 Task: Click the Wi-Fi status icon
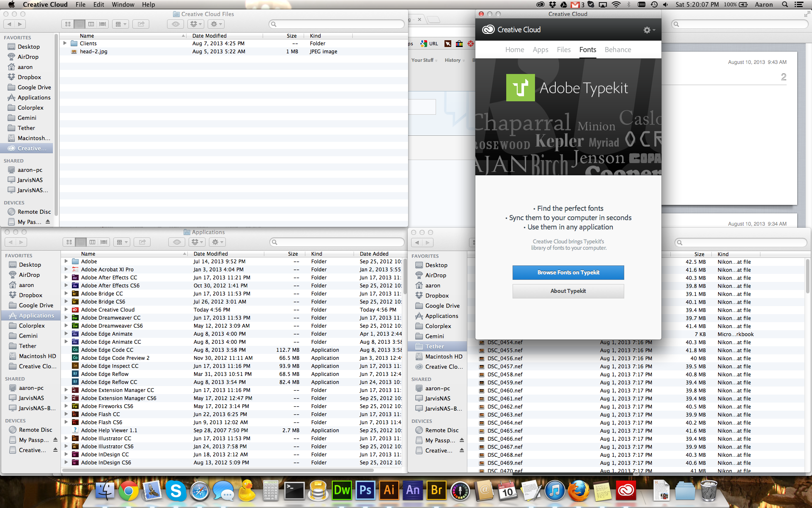(x=616, y=5)
